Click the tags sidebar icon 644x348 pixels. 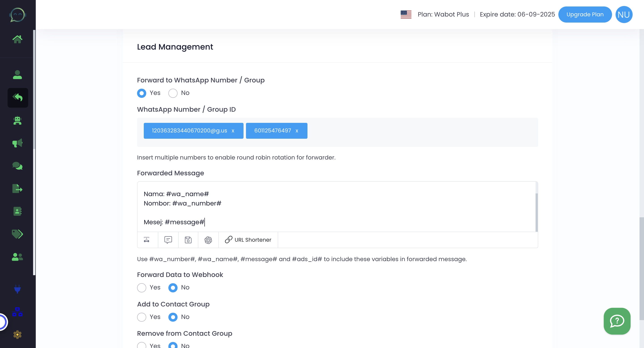(x=17, y=234)
